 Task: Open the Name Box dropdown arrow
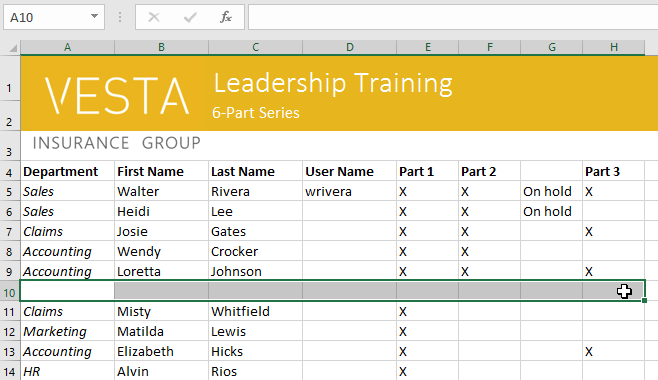point(94,16)
